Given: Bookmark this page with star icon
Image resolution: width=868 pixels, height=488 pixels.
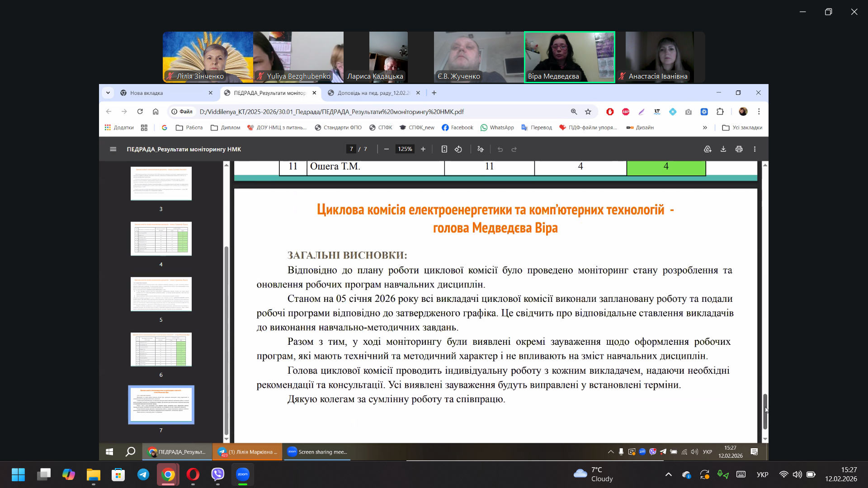Looking at the screenshot, I should pos(588,112).
